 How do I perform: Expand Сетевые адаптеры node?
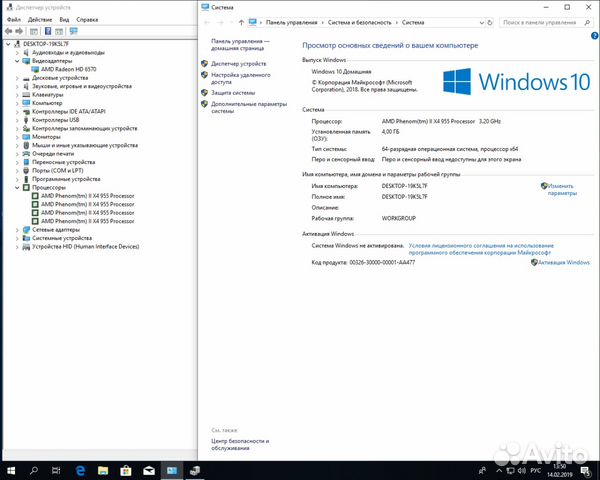(17, 230)
